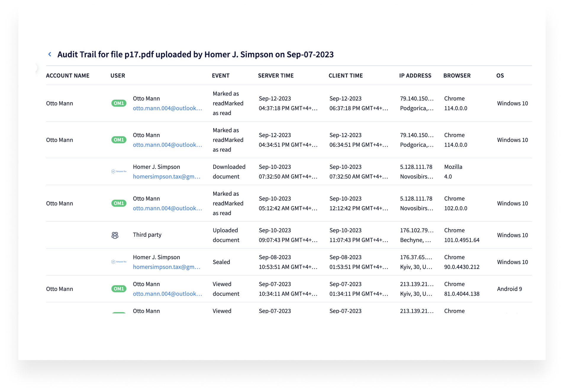This screenshot has height=392, width=564.
Task: Click the ACCOUNT NAME column header
Action: [x=67, y=75]
